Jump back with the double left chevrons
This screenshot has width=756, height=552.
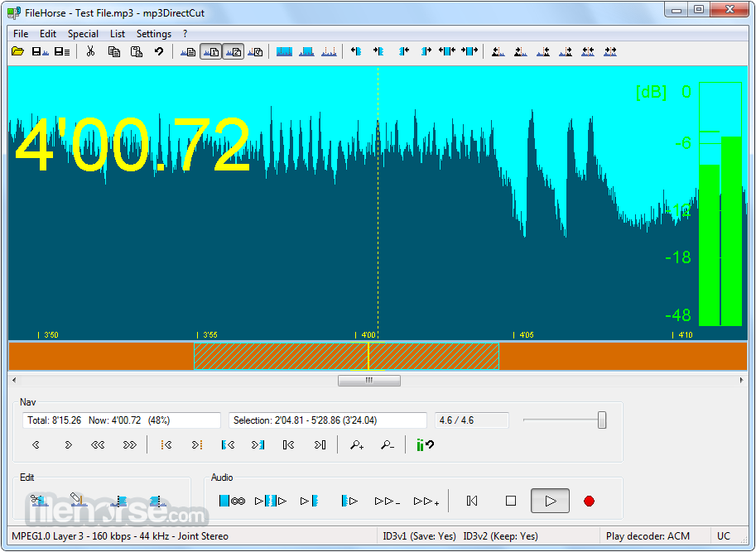pos(98,445)
